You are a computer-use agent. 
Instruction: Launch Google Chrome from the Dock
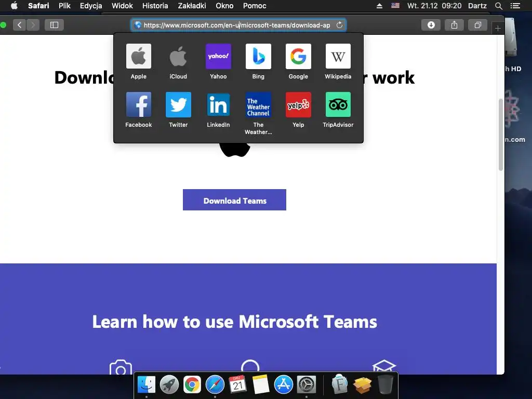coord(192,384)
